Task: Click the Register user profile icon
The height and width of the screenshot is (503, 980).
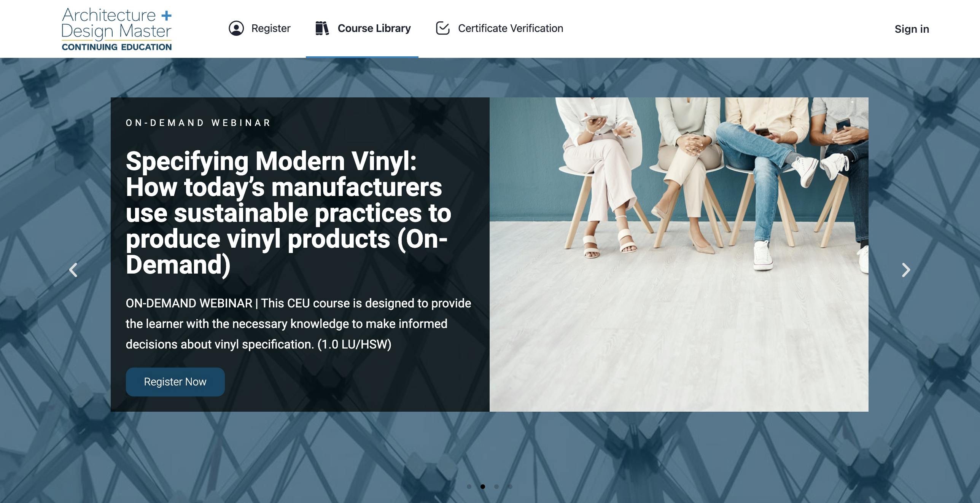Action: coord(236,29)
